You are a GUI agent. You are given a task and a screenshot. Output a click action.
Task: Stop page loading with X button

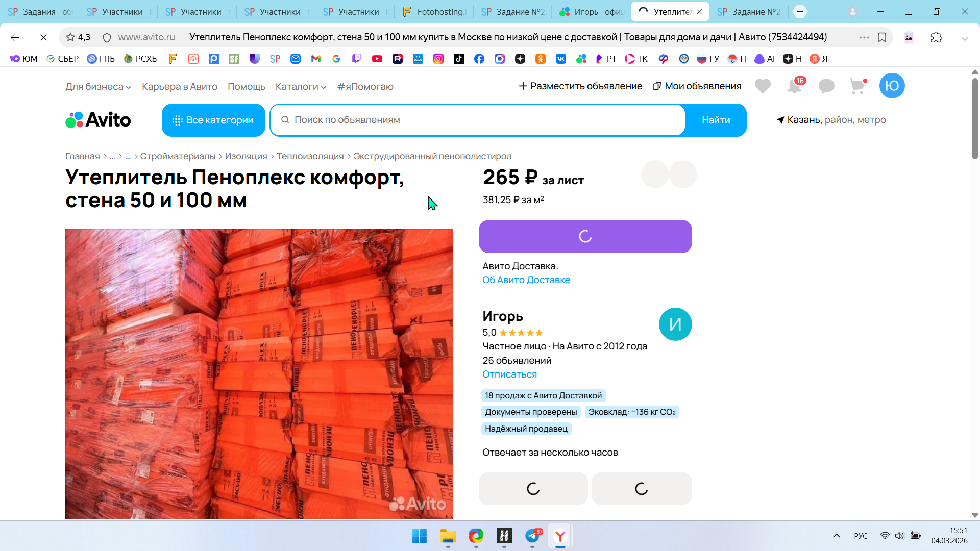pos(43,37)
